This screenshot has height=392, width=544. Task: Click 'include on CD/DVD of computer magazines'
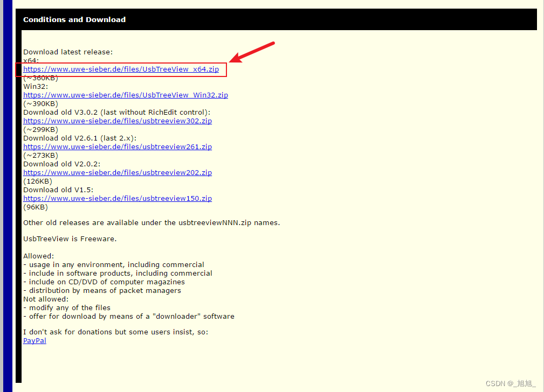click(x=104, y=282)
